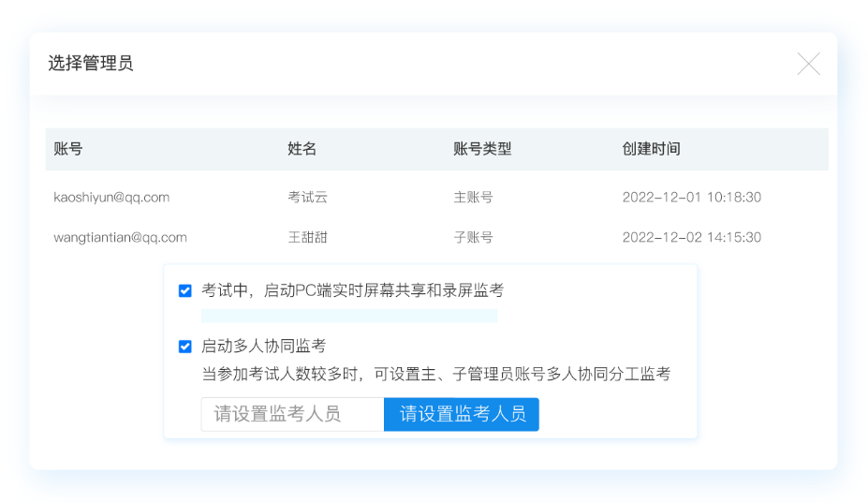
Task: Click the 账号 column header
Action: coord(68,149)
